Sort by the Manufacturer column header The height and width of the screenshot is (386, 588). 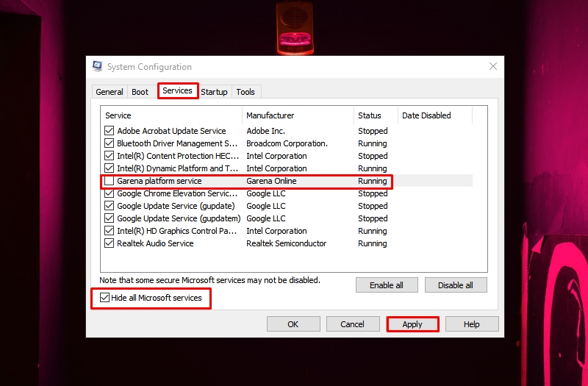click(298, 115)
